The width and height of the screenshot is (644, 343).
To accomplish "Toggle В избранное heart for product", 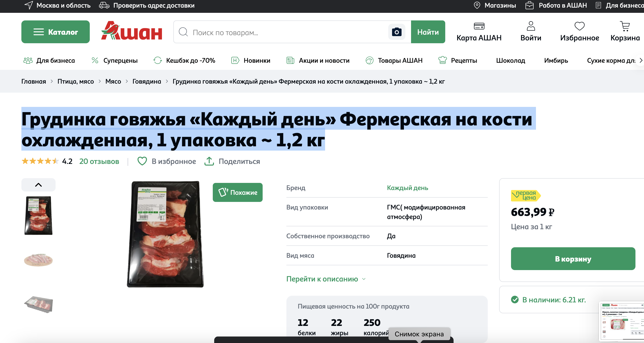I will tap(142, 161).
